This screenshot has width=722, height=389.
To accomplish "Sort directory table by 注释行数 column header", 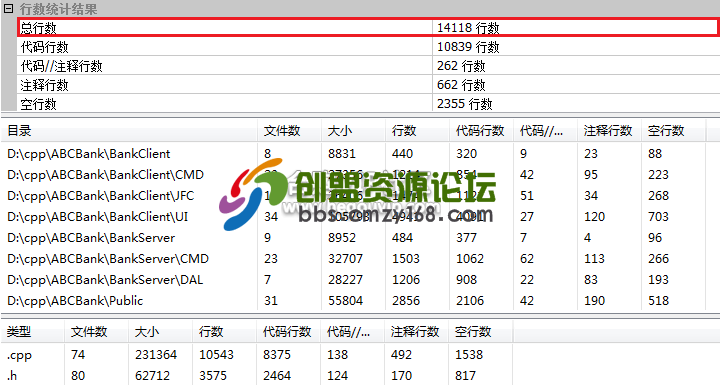I will click(609, 131).
